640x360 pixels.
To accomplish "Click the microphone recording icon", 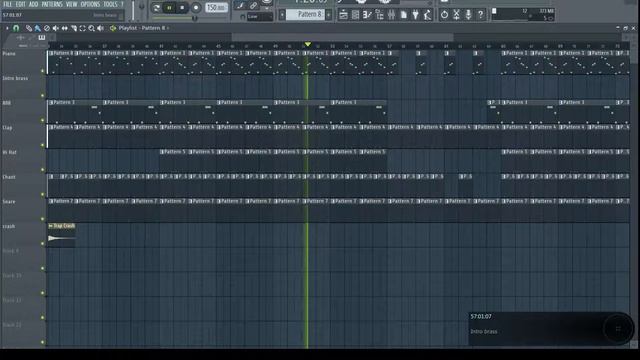I will pos(469,15).
